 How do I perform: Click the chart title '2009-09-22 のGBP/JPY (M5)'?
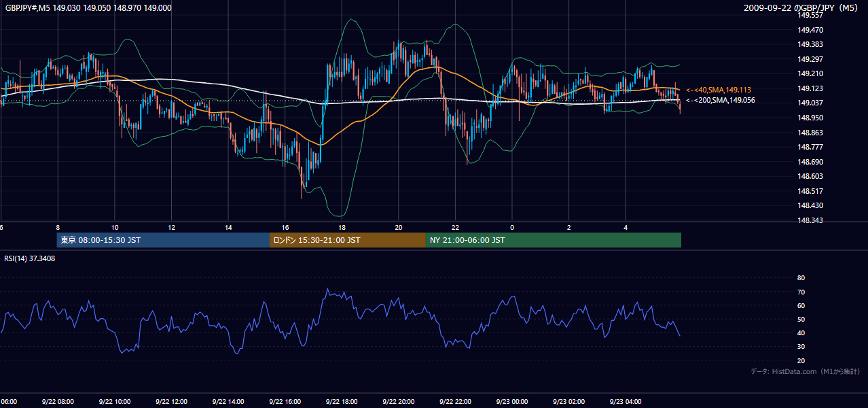tap(802, 7)
